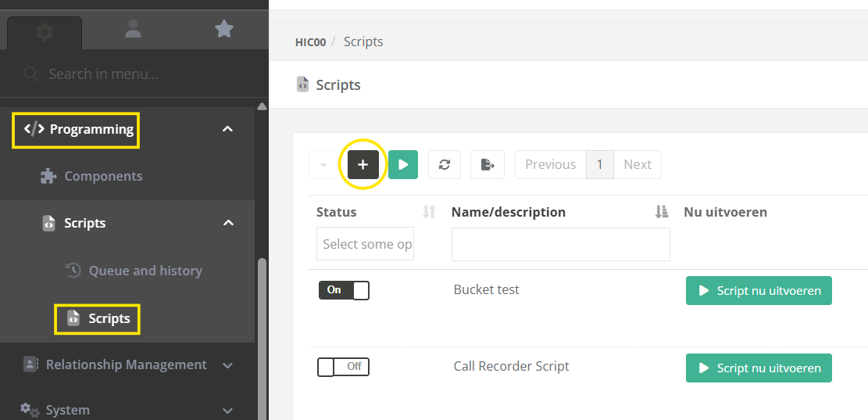Click the HIC00 breadcrumb link
The width and height of the screenshot is (868, 420).
pyautogui.click(x=310, y=42)
